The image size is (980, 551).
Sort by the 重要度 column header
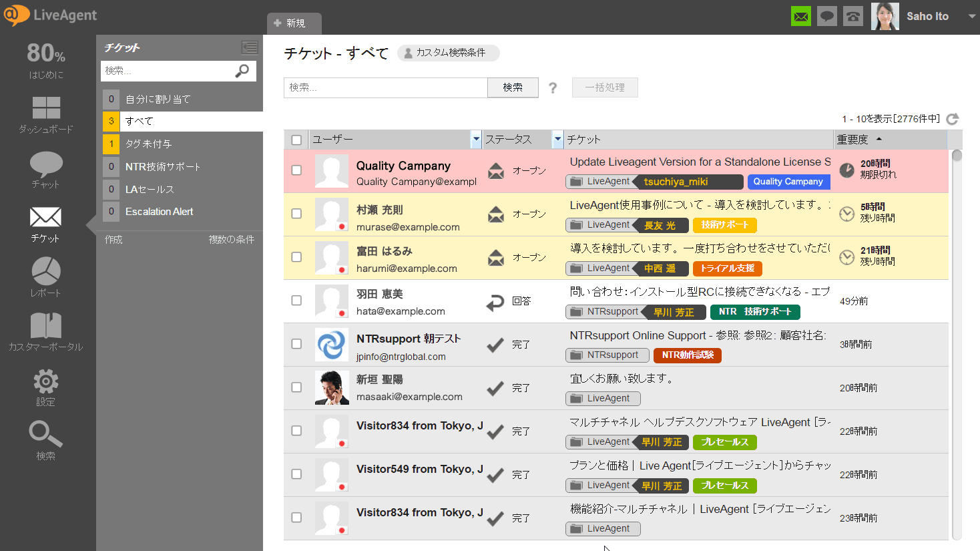(x=890, y=140)
